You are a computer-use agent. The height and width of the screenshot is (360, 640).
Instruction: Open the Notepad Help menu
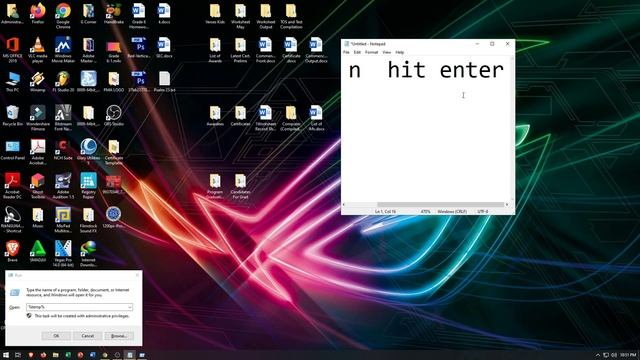pyautogui.click(x=400, y=52)
